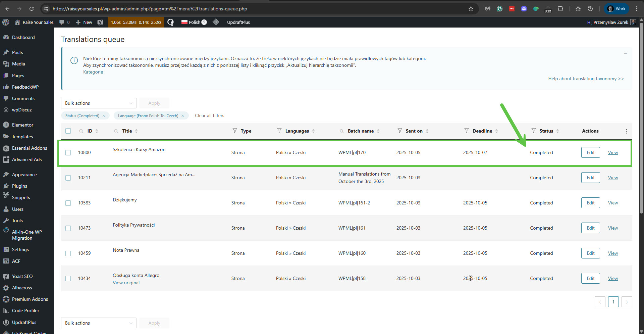Check the select-all checkbox in table header
Screen dimensions: 644x334
tap(68, 131)
